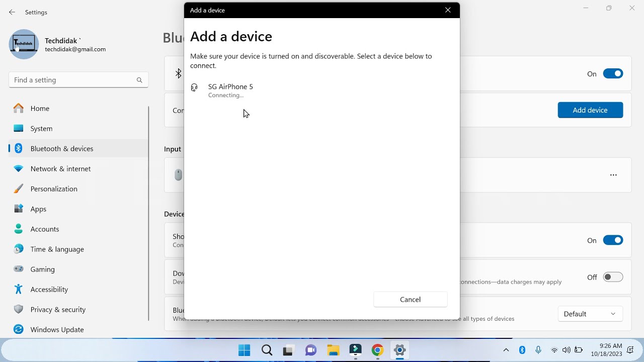Enable the metered connections download toggle
The width and height of the screenshot is (644, 362).
pyautogui.click(x=613, y=277)
